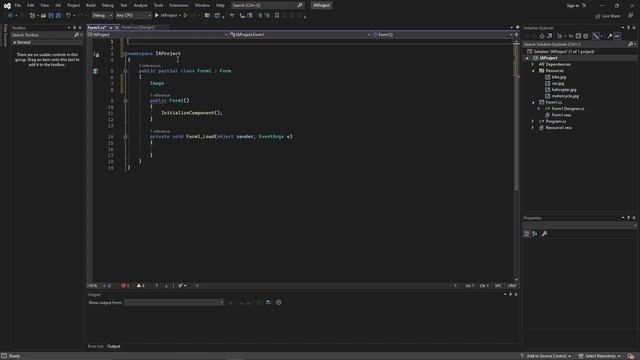The width and height of the screenshot is (640, 360).
Task: Click the magnifier icon in the top search box
Action: coord(300,5)
